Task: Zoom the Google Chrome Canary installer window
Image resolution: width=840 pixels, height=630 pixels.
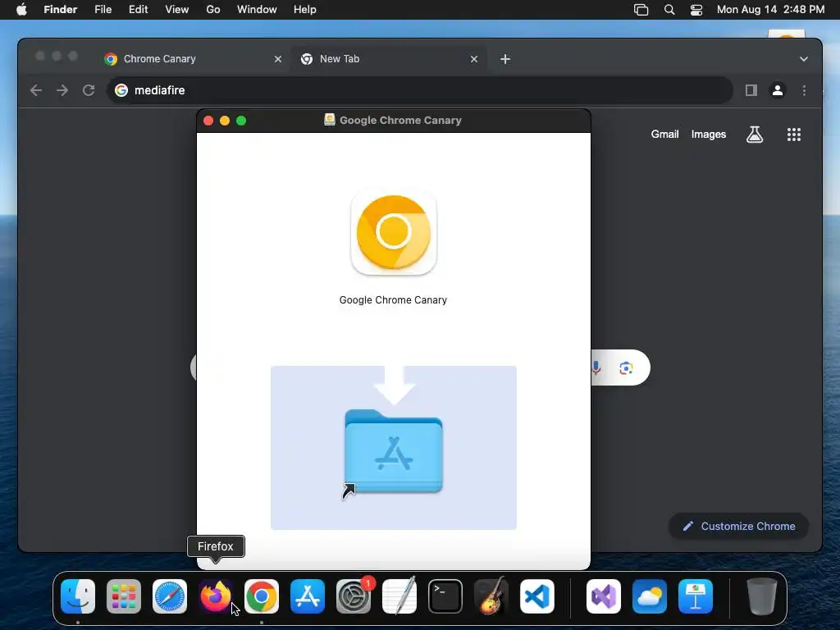Action: pyautogui.click(x=241, y=121)
